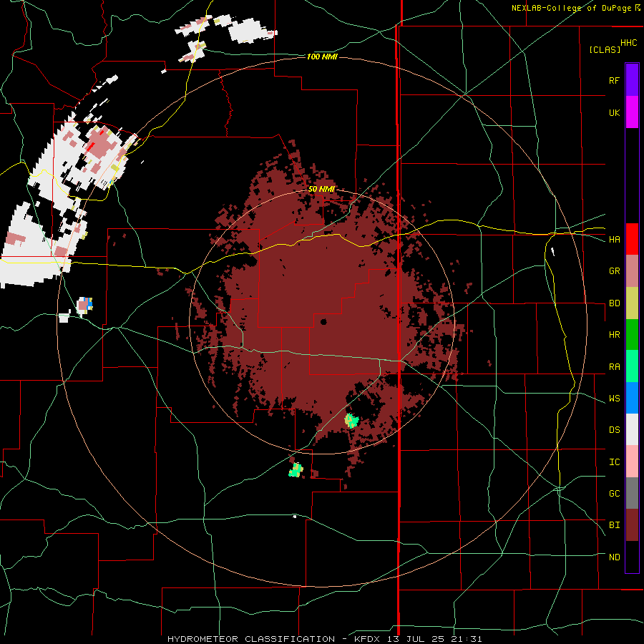The height and width of the screenshot is (644, 644).
Task: Select the IC ice crystals pink swatch
Action: pyautogui.click(x=632, y=462)
